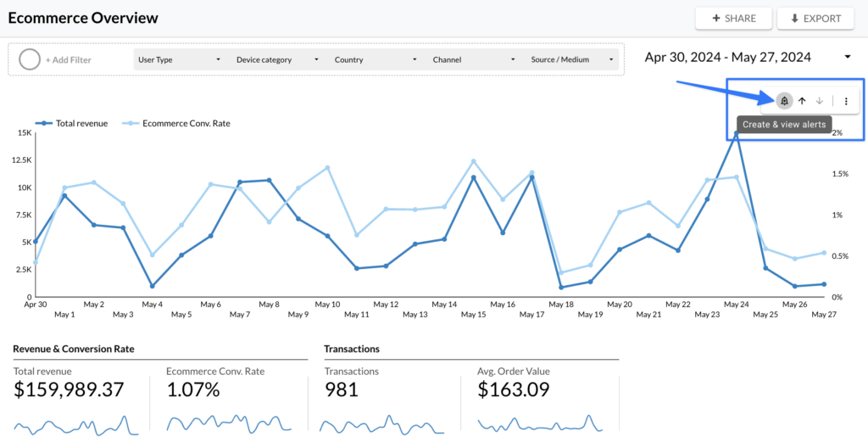The height and width of the screenshot is (448, 868).
Task: Open the chart's three-dot more options menu
Action: tap(845, 101)
